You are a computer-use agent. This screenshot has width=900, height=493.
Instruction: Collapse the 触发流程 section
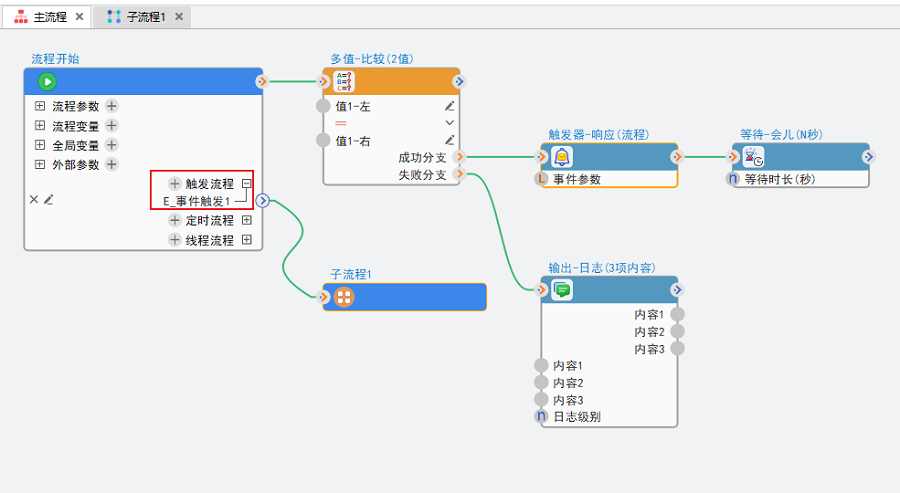[x=246, y=184]
